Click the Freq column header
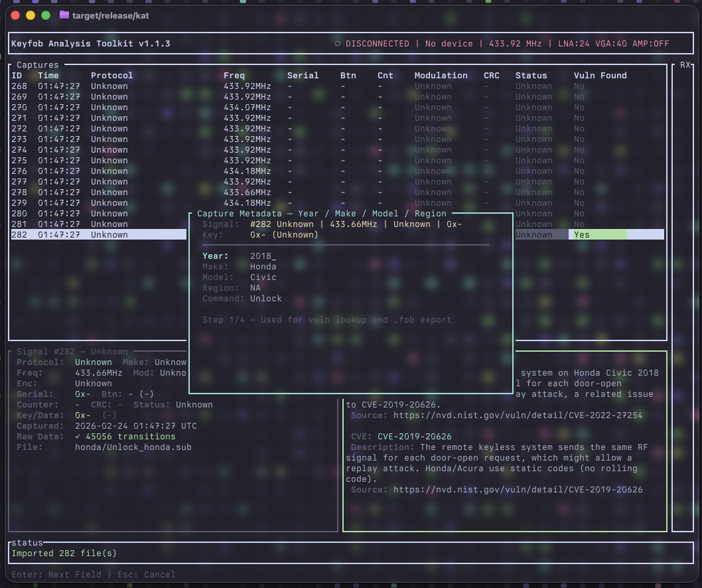702x588 pixels. click(x=234, y=75)
